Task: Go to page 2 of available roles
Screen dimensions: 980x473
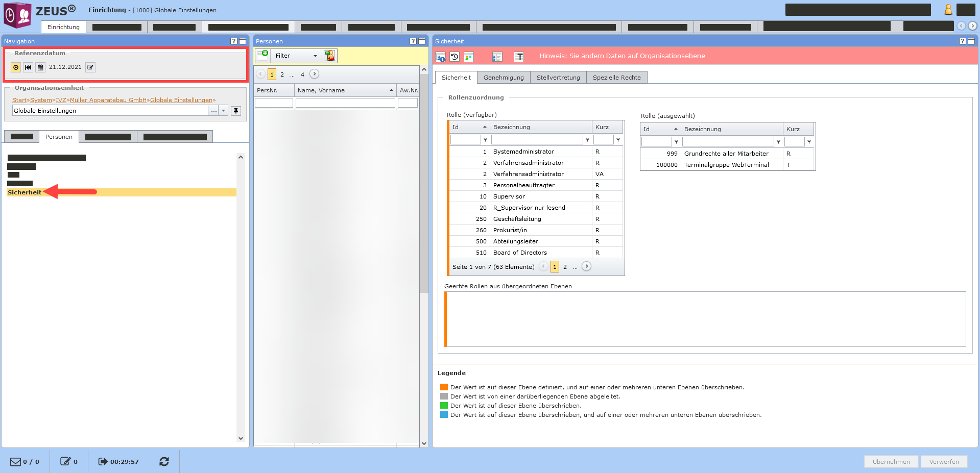Action: click(565, 267)
